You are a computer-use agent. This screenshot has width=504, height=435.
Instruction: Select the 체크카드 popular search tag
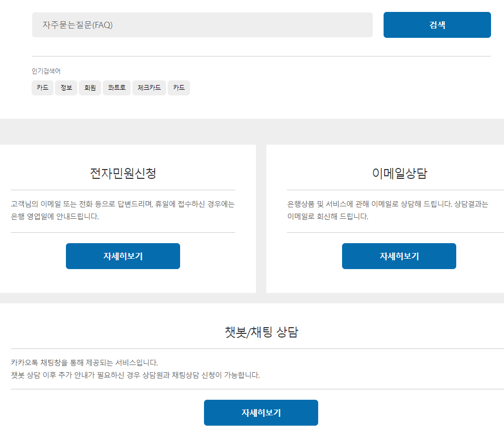pyautogui.click(x=148, y=88)
